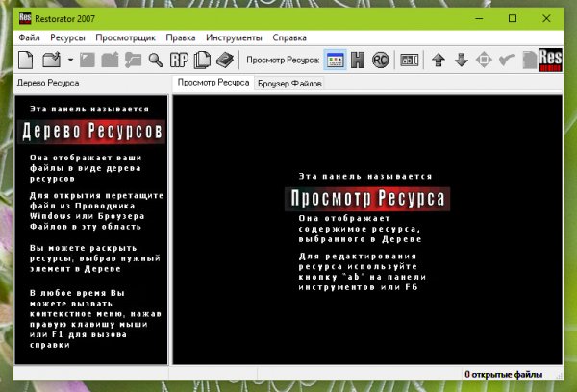Click the Restorator title bar app icon
This screenshot has width=577, height=392.
tap(25, 18)
